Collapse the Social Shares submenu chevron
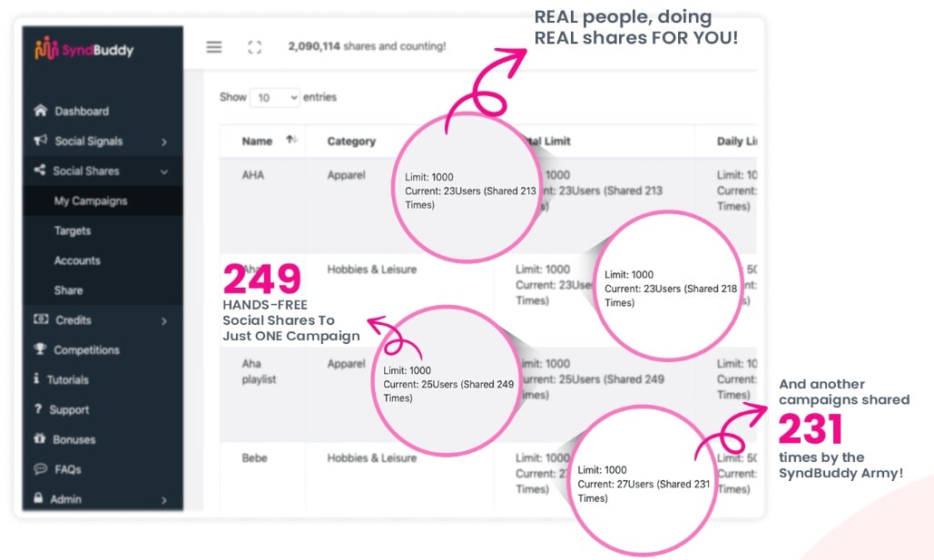 [x=164, y=171]
